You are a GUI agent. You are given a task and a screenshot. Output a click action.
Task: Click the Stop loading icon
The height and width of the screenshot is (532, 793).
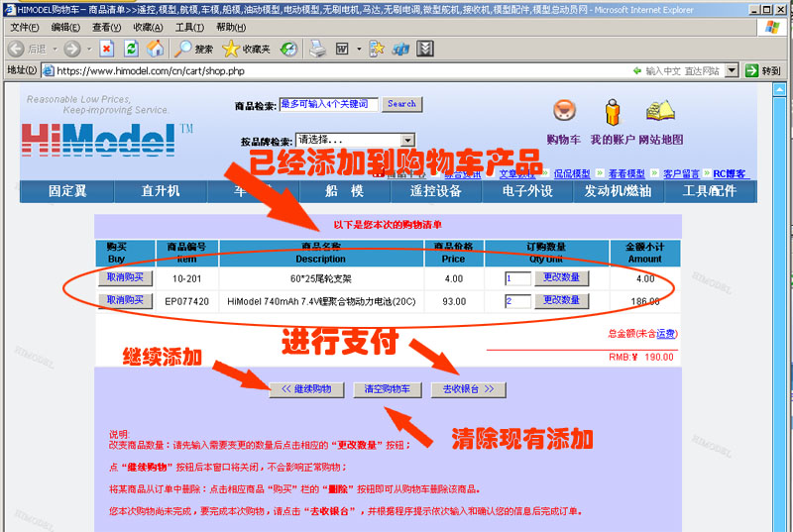pos(106,49)
